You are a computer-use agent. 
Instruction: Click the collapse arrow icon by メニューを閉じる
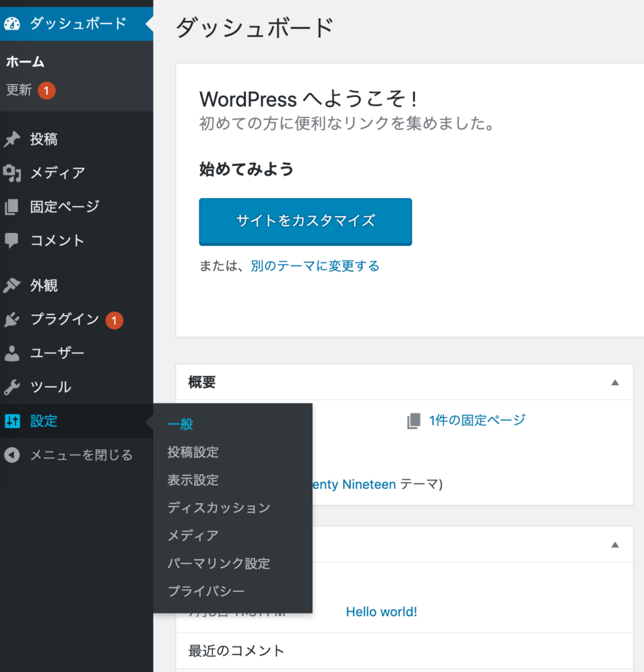coord(12,455)
